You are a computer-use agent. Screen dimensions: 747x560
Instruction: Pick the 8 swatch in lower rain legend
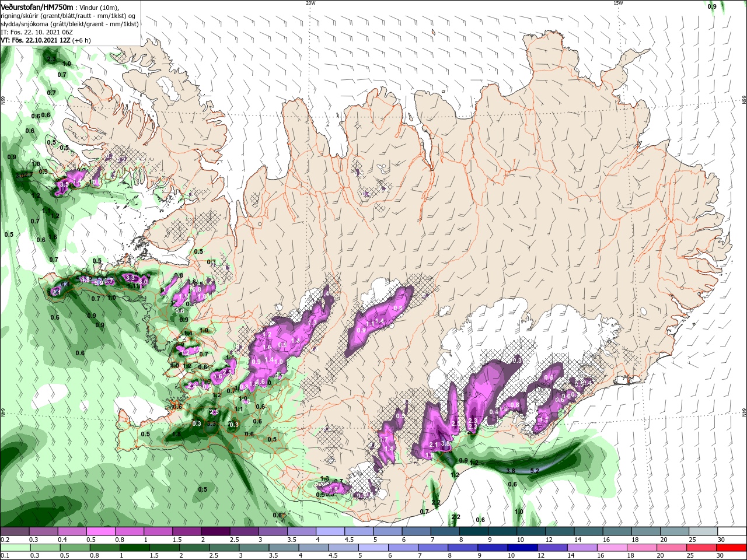[463, 548]
